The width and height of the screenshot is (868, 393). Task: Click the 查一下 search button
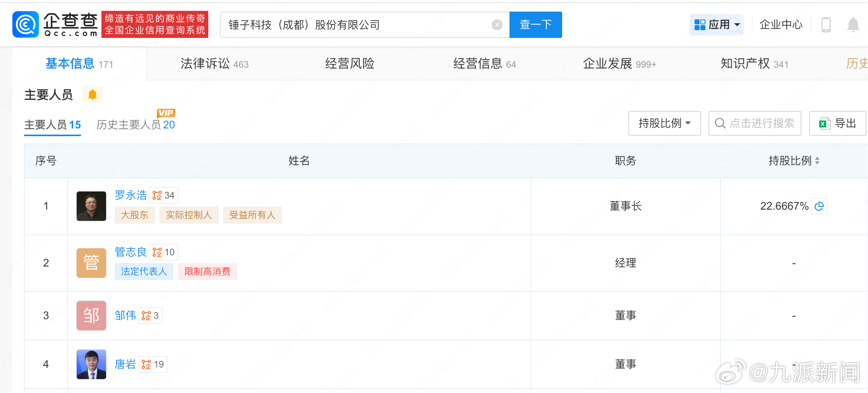535,25
